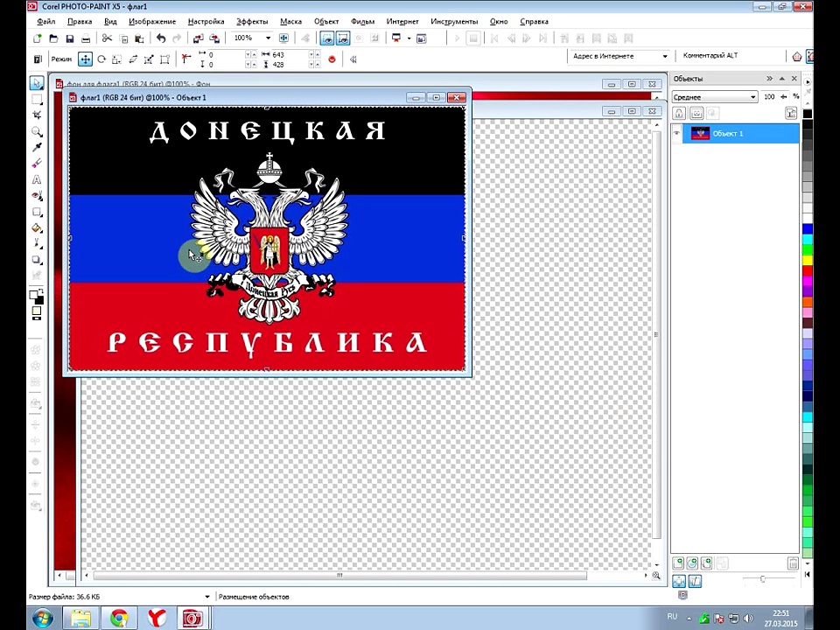
Task: Expand the property bar double-arrow button
Action: [353, 59]
